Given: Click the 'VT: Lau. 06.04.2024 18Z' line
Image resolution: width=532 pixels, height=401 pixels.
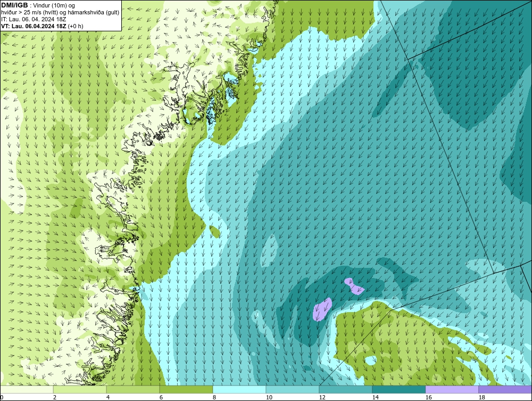Looking at the screenshot, I should [34, 26].
